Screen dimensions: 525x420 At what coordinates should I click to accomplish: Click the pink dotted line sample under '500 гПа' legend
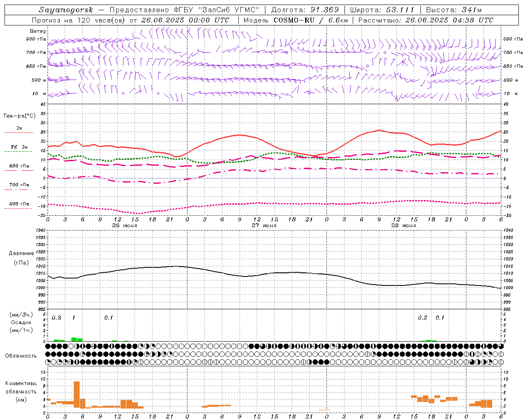click(18, 208)
